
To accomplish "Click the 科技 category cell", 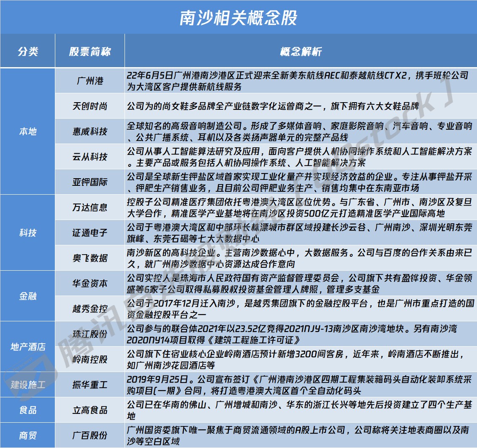I will [28, 233].
